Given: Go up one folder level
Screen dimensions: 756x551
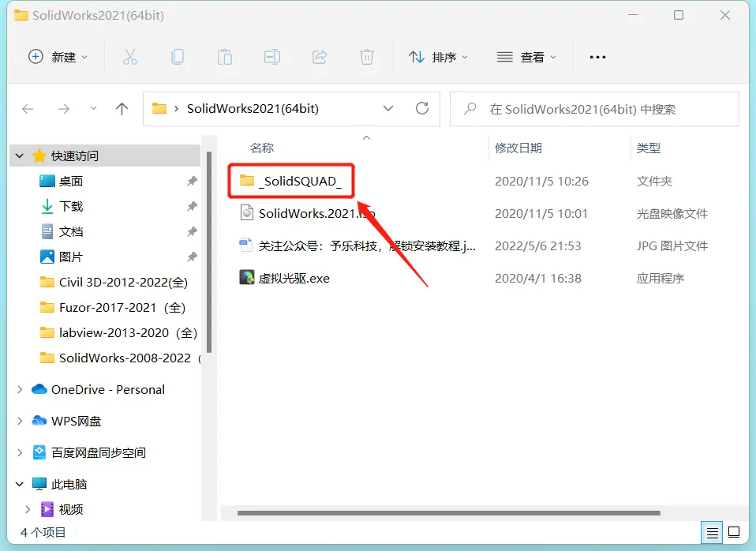Looking at the screenshot, I should coord(122,109).
